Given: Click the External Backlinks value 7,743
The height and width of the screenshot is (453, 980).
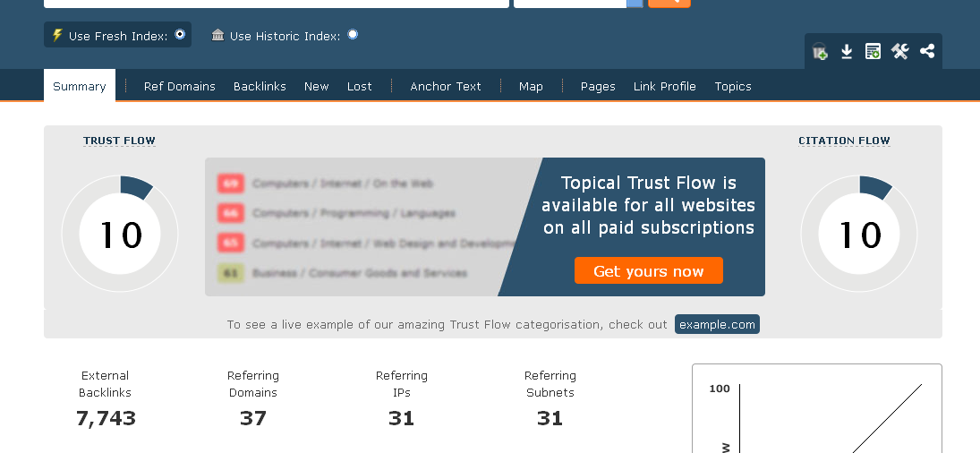Looking at the screenshot, I should click(106, 418).
